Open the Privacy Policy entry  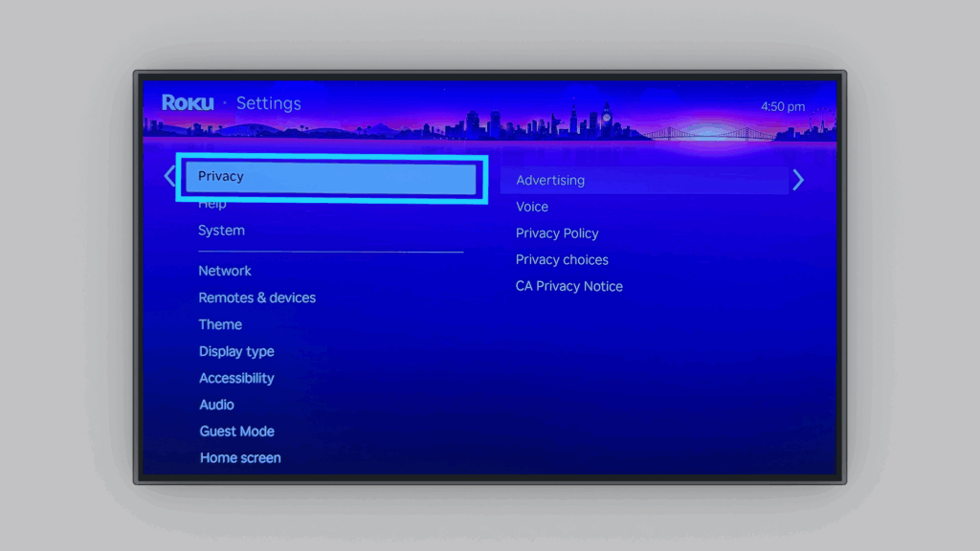(557, 233)
